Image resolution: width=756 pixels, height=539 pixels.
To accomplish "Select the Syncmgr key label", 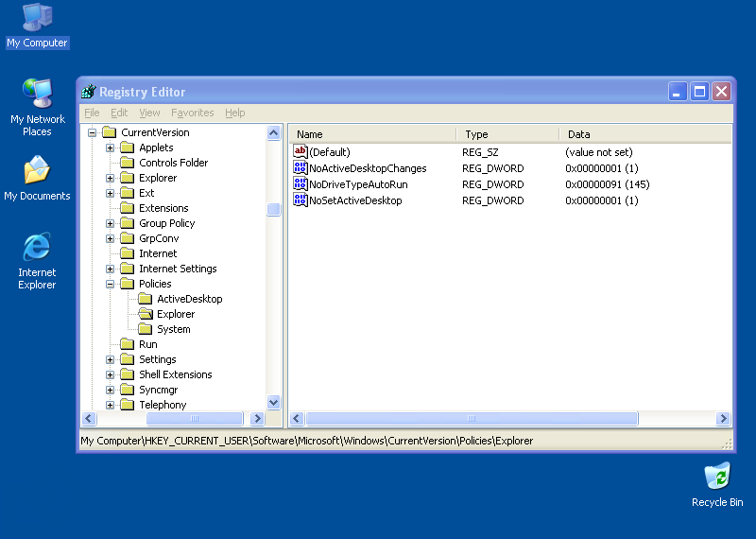I will (x=158, y=390).
